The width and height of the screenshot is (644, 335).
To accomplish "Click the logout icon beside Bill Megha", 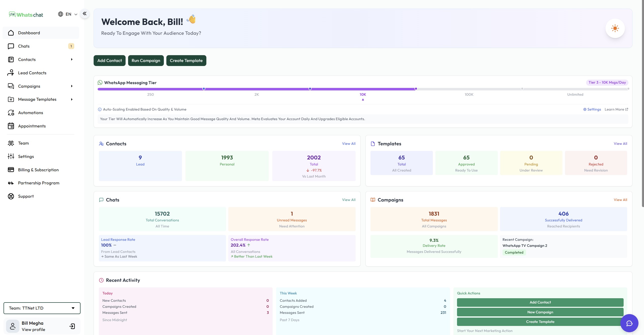I will coord(72,326).
